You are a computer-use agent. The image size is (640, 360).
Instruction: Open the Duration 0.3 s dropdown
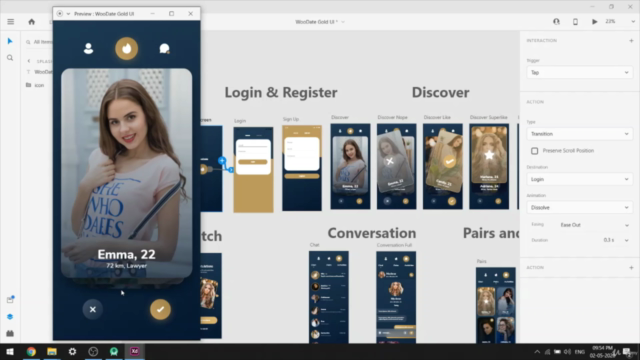point(616,240)
